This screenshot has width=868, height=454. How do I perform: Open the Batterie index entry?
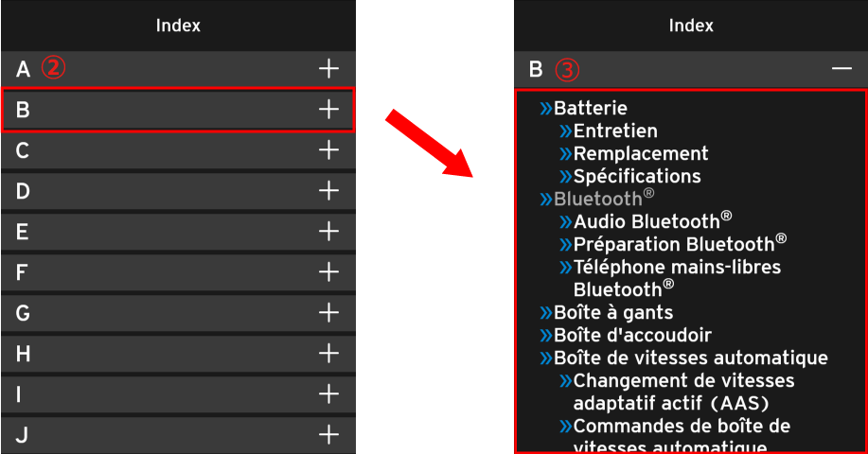590,109
